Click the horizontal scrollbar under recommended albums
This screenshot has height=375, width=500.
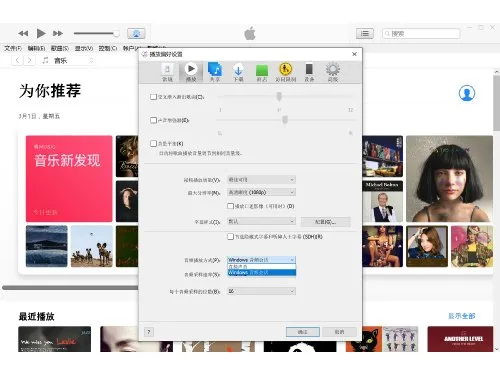point(71,287)
